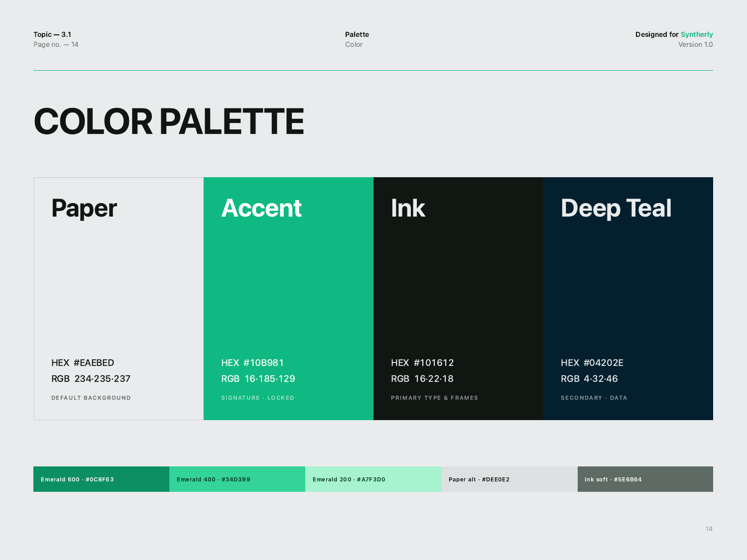Click the Ink HEX #101612 value
Screen dimensions: 747x560
pos(422,363)
